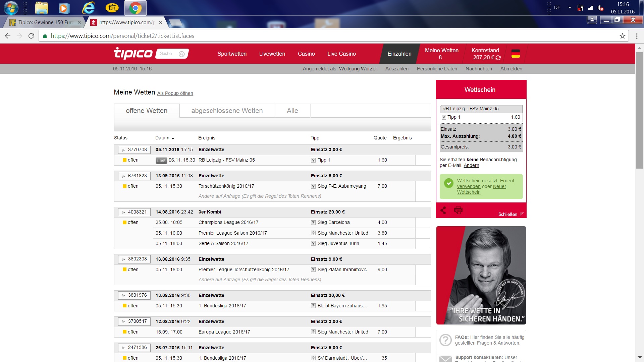Click Ändern notification link
The height and width of the screenshot is (362, 644).
[471, 165]
